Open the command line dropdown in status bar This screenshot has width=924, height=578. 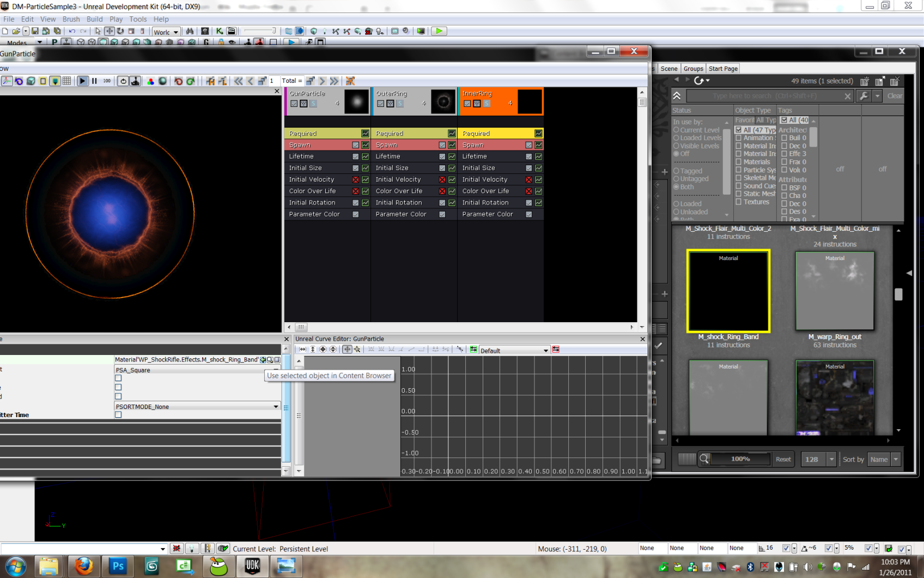pos(162,549)
